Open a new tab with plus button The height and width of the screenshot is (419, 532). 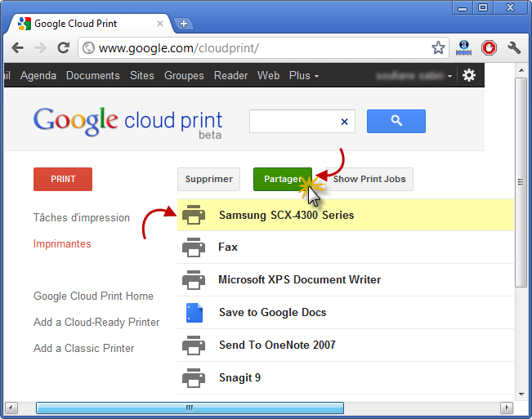pos(184,24)
